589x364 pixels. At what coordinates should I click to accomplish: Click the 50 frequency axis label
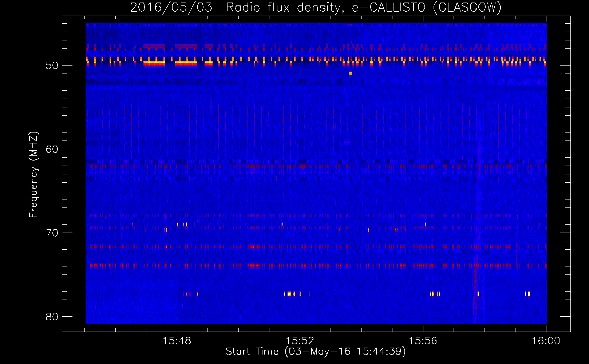tap(52, 66)
